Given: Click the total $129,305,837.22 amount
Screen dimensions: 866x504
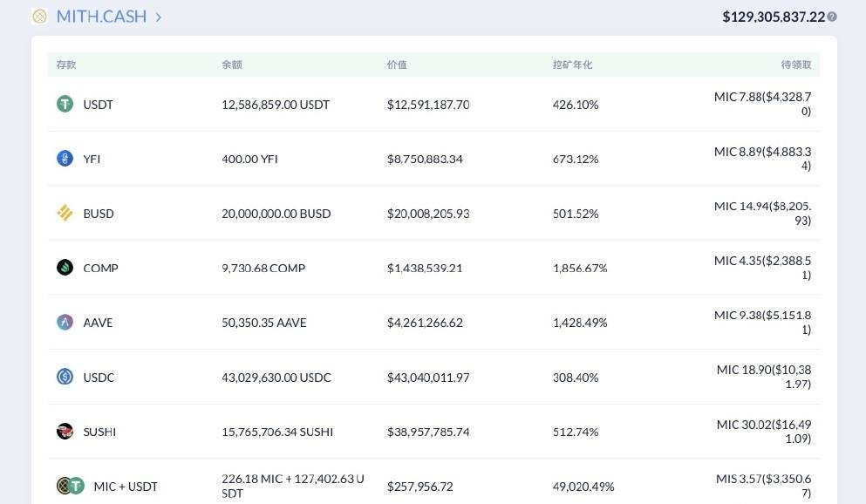Looking at the screenshot, I should [773, 17].
